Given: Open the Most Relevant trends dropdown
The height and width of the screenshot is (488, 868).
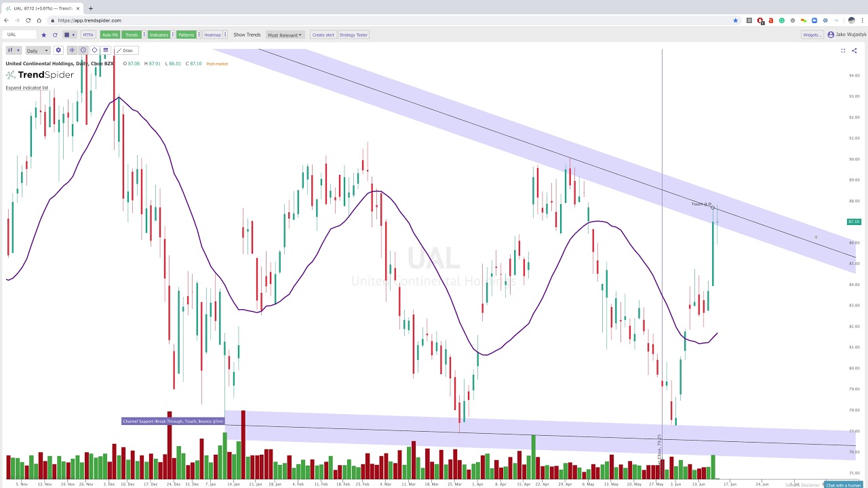Looking at the screenshot, I should [285, 35].
